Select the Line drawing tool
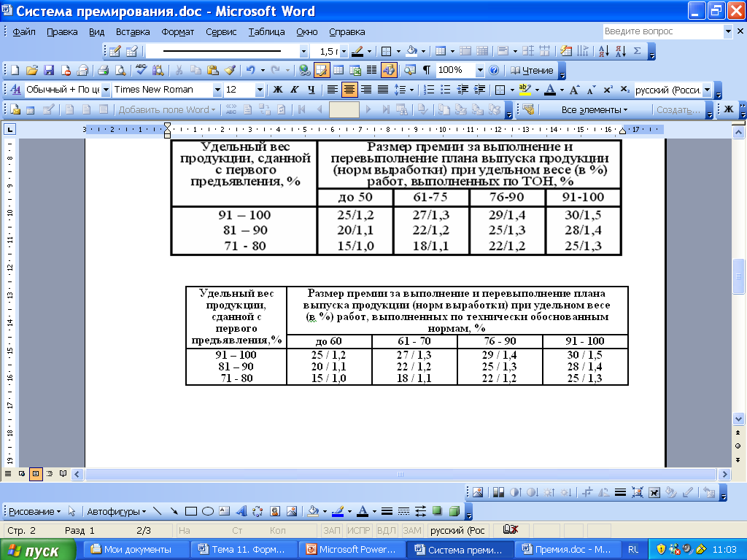Viewport: 747px width, 560px height. pos(158,511)
